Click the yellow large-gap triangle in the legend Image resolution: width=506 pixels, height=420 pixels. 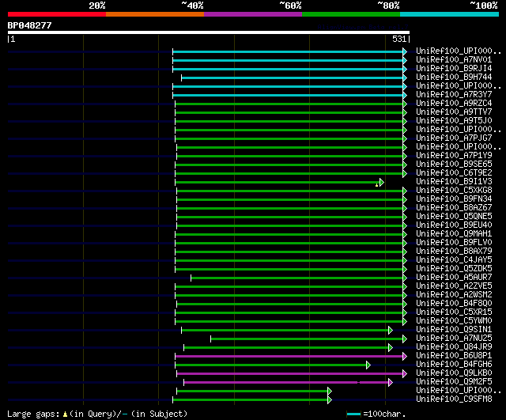(x=65, y=414)
